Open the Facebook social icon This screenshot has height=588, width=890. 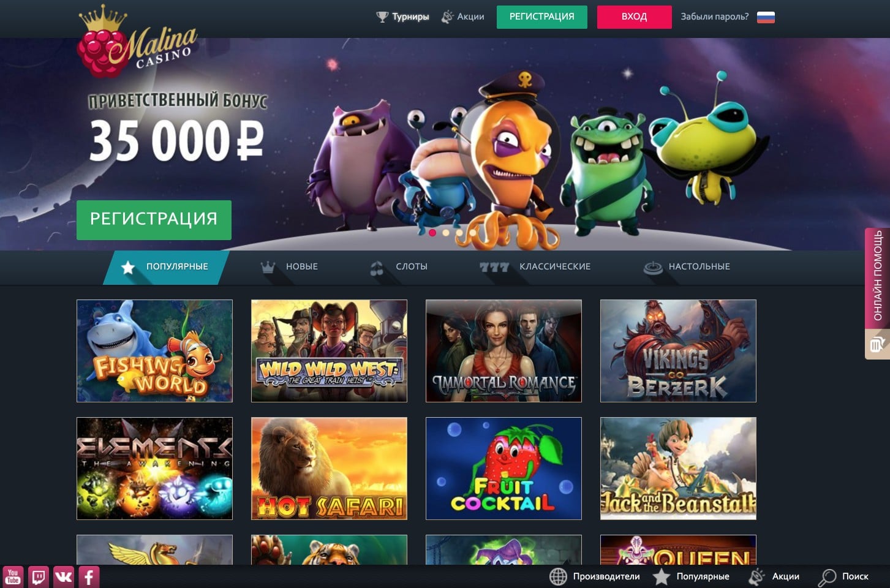pyautogui.click(x=89, y=577)
